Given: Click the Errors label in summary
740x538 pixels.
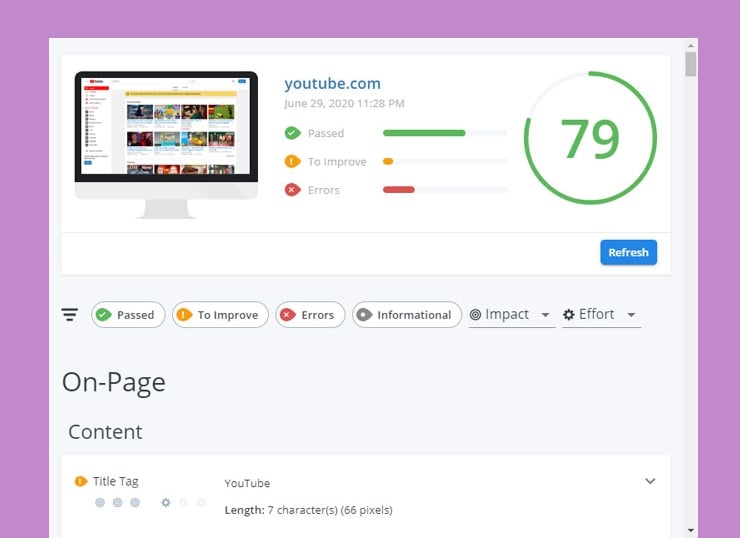Looking at the screenshot, I should [324, 190].
